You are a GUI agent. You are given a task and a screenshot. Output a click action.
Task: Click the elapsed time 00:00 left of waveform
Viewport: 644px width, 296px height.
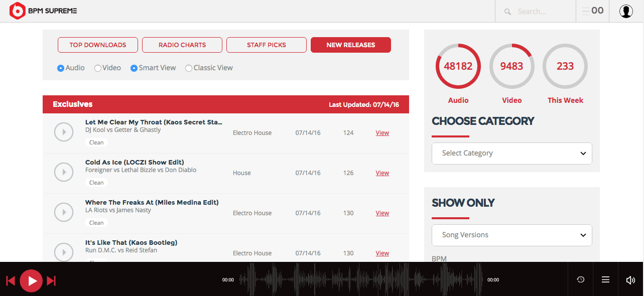[x=228, y=280]
